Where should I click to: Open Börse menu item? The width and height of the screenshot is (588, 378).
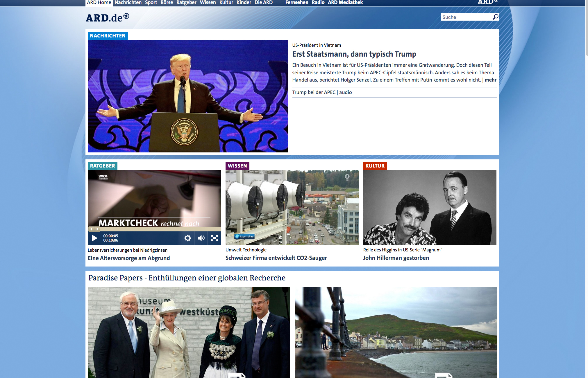click(167, 3)
